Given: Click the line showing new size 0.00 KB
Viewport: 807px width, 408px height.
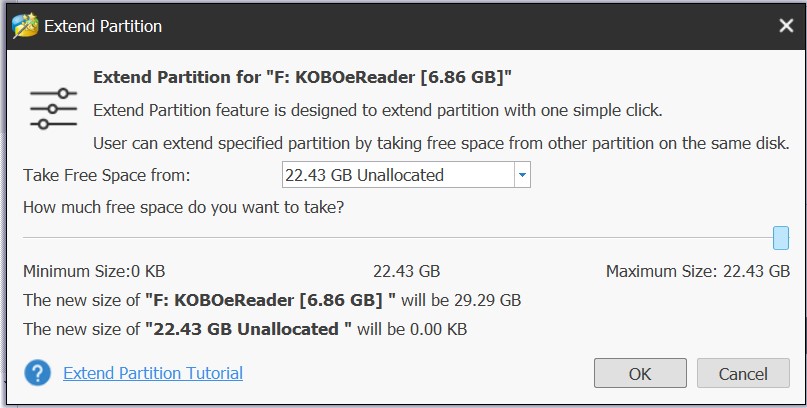Looking at the screenshot, I should coord(245,328).
